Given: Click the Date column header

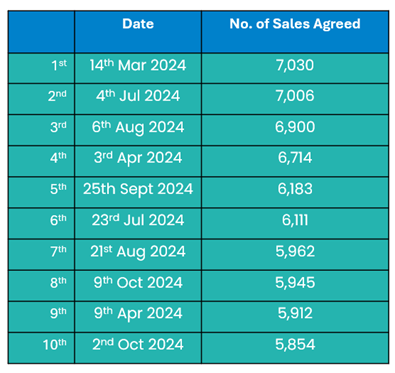Looking at the screenshot, I should pyautogui.click(x=138, y=32).
